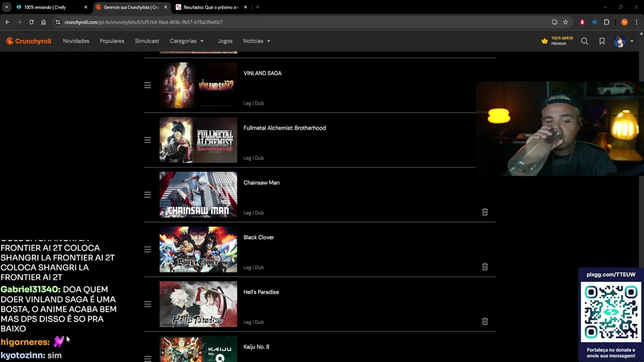This screenshot has width=644, height=362.
Task: Delete Hell's Paradise from the list
Action: pos(485,322)
